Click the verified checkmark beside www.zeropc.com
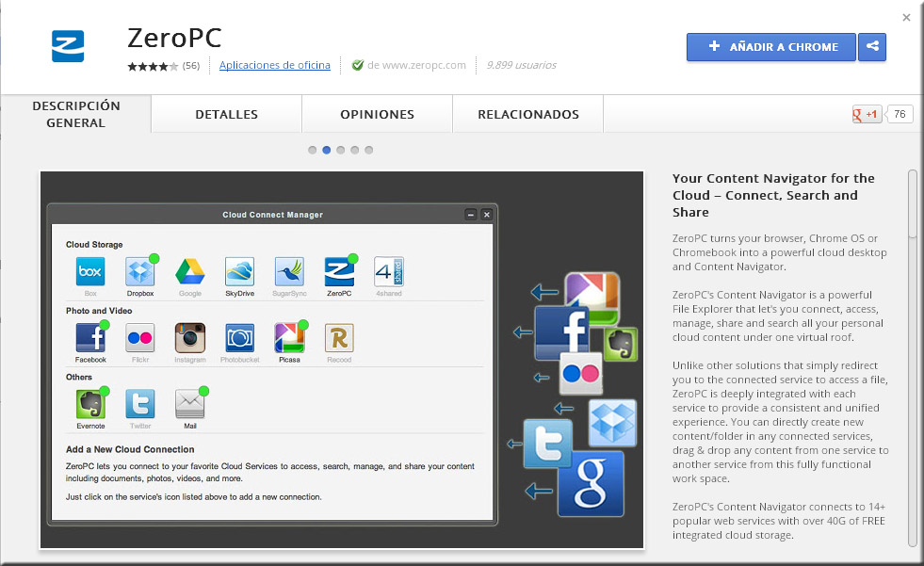 [357, 65]
